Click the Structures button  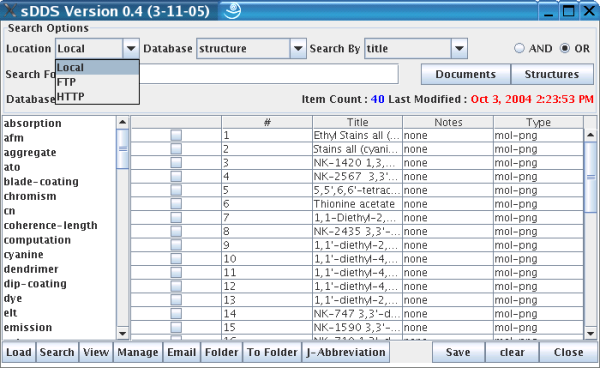click(552, 74)
